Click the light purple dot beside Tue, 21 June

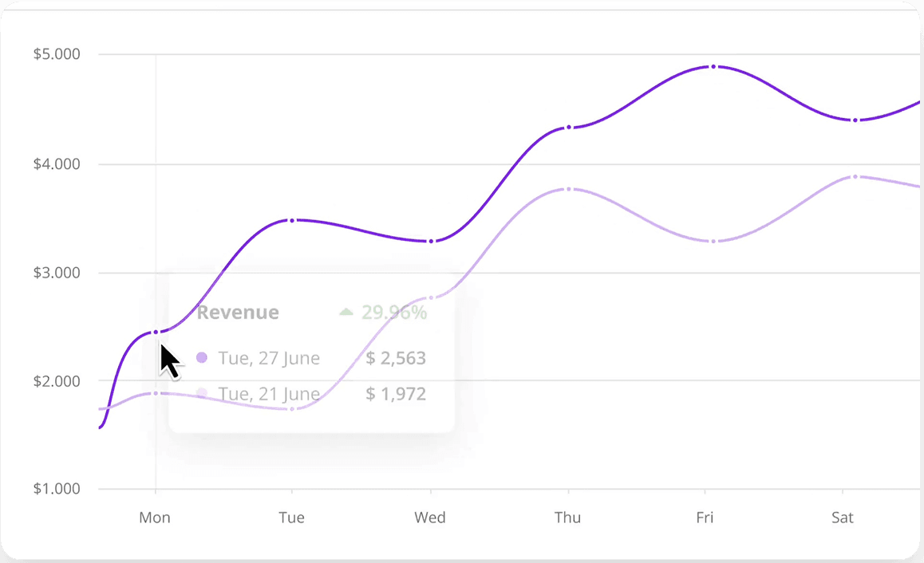[x=202, y=393]
